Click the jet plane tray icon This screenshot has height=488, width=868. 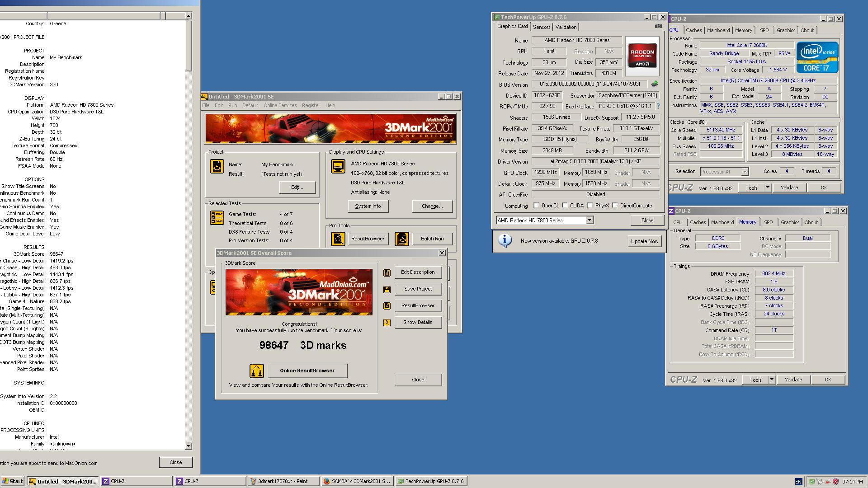pos(820,482)
